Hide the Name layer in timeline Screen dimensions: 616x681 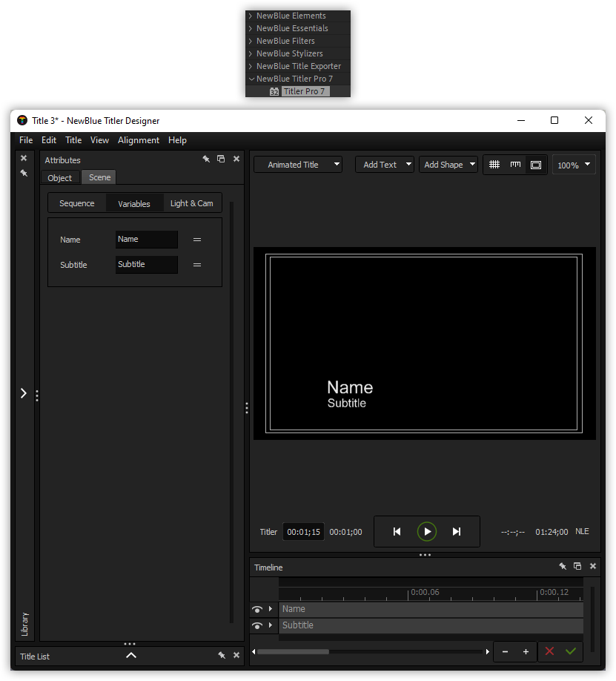(x=257, y=609)
